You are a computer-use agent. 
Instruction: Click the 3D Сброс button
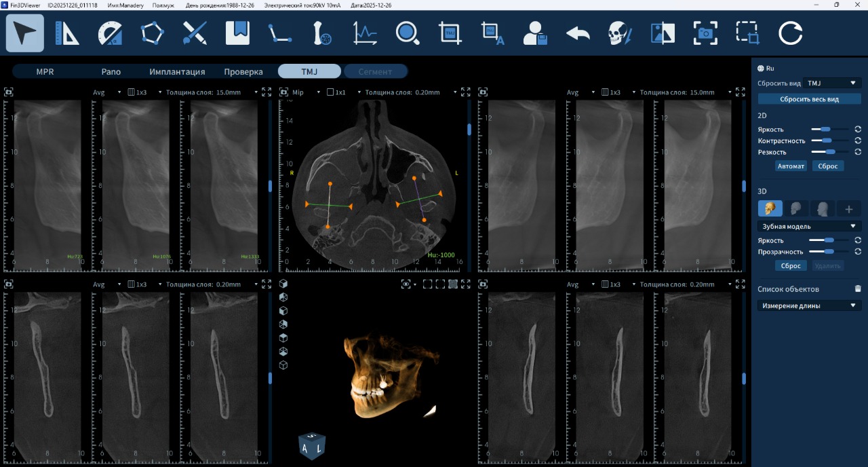791,266
